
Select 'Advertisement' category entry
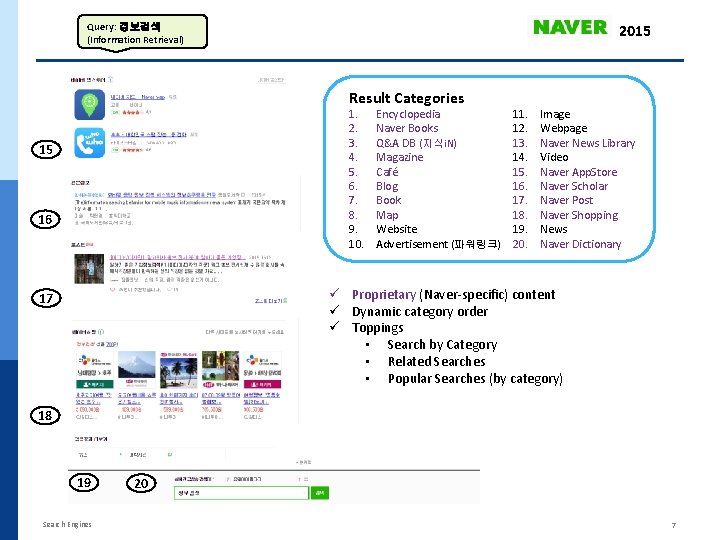coord(438,244)
